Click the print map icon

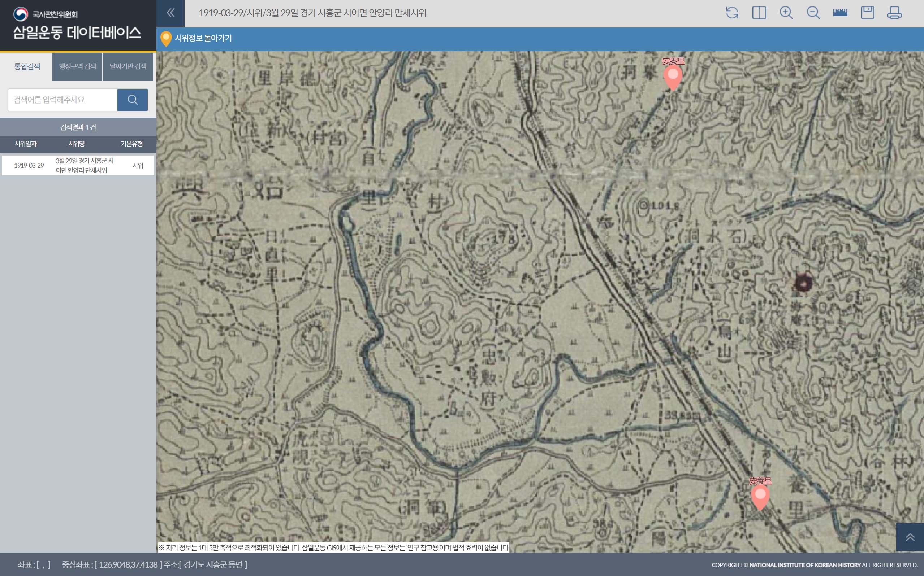click(894, 13)
